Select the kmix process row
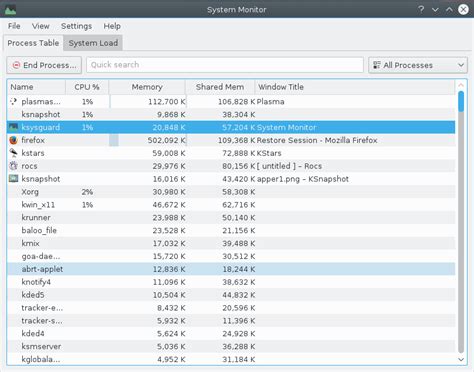The width and height of the screenshot is (474, 372). tap(231, 243)
